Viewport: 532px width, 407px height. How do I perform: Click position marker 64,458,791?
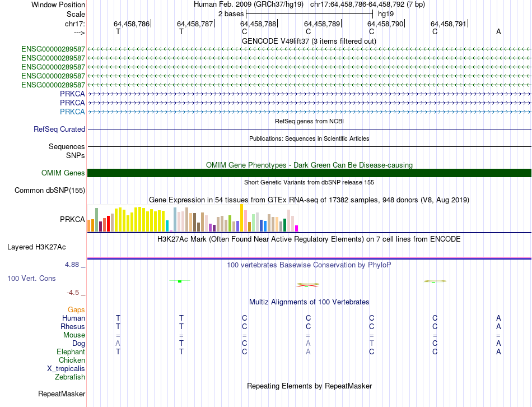tap(449, 24)
